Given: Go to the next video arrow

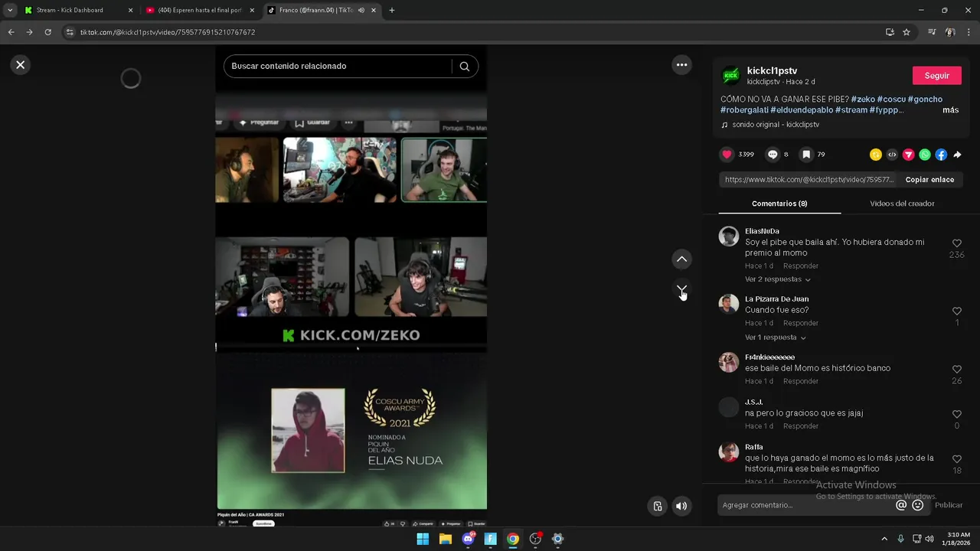Looking at the screenshot, I should click(681, 289).
